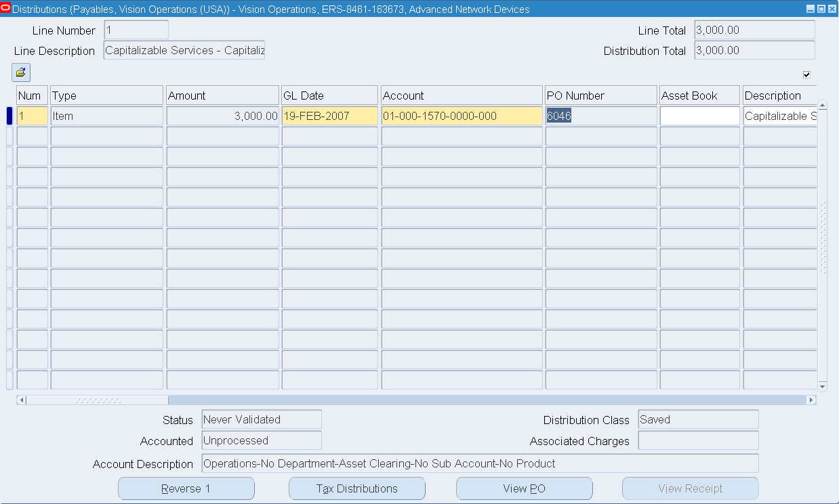Click the Distribution Total field
Screen dimensions: 839x504
point(754,50)
